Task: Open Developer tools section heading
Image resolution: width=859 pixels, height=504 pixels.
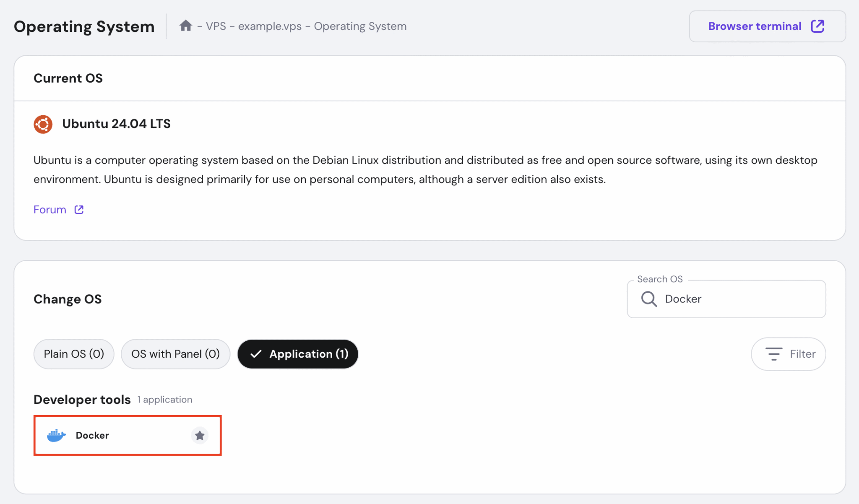Action: pos(81,399)
